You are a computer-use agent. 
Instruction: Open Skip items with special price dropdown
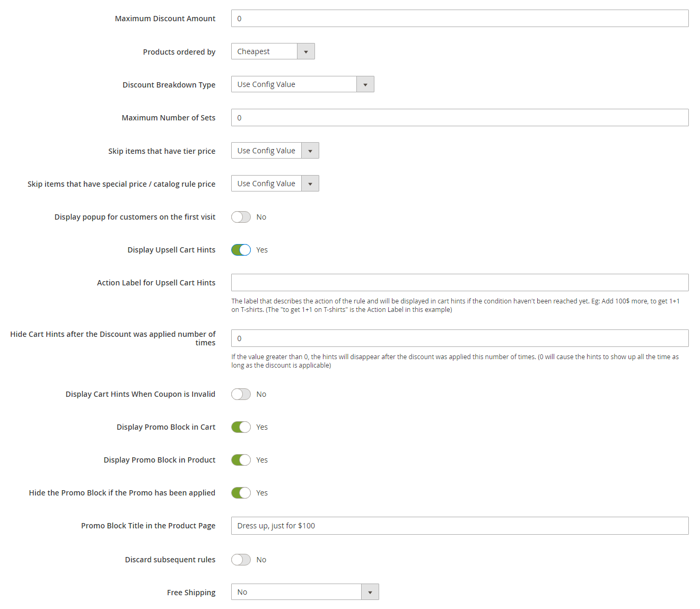click(275, 184)
